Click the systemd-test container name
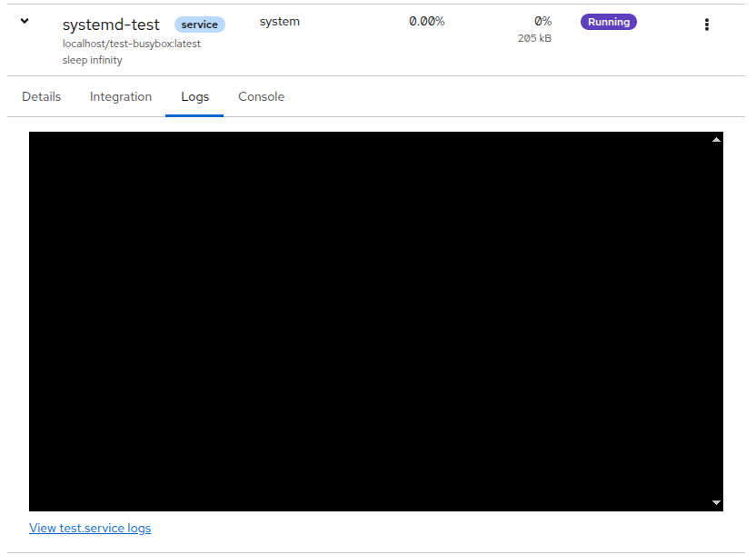This screenshot has width=756, height=555. click(111, 25)
